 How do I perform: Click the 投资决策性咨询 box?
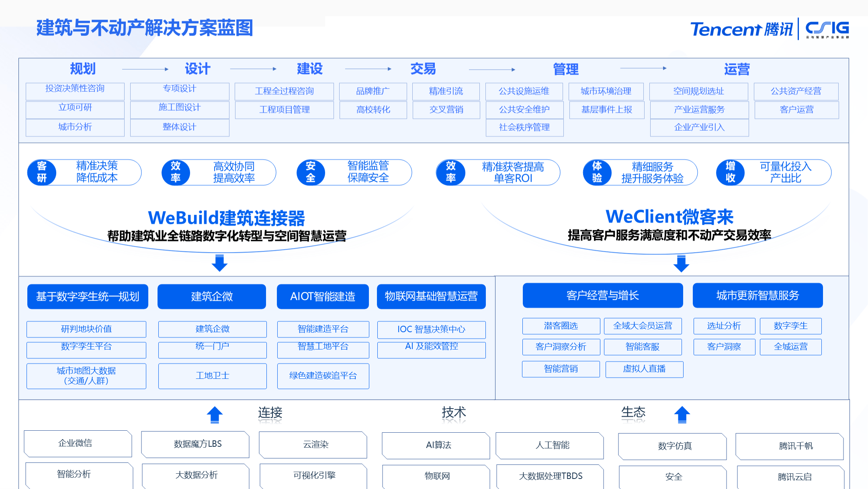pyautogui.click(x=75, y=91)
